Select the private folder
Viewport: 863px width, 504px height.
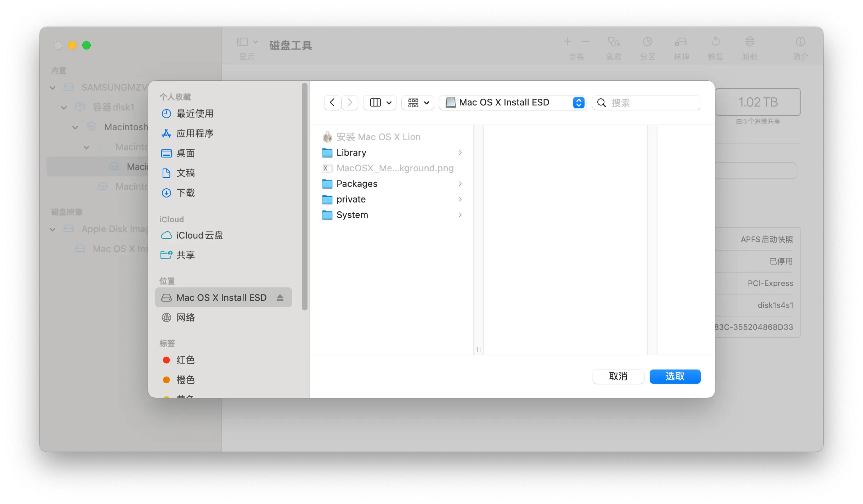392,199
